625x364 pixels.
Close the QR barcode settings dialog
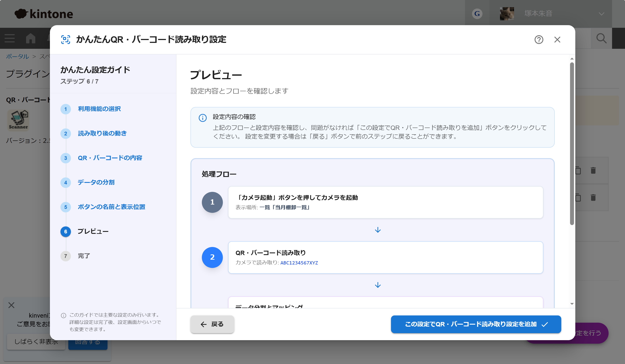(x=557, y=40)
